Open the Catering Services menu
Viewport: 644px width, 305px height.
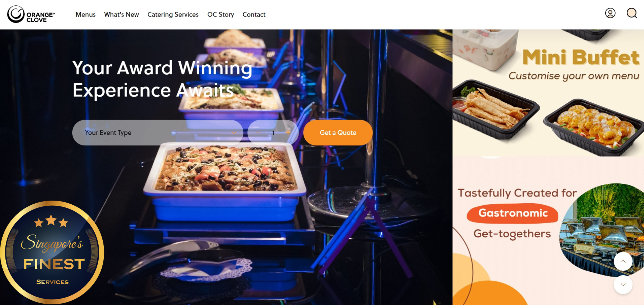click(x=173, y=15)
